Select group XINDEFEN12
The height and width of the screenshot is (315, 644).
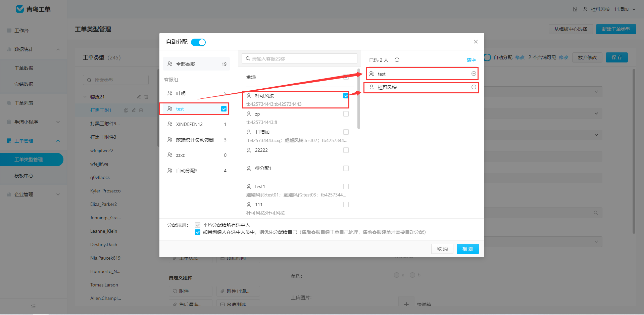point(196,124)
